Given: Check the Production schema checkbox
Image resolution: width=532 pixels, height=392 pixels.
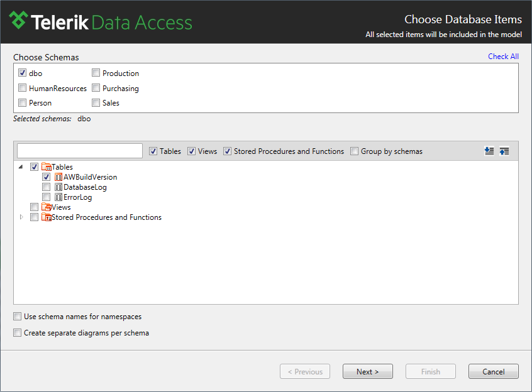Looking at the screenshot, I should (96, 73).
